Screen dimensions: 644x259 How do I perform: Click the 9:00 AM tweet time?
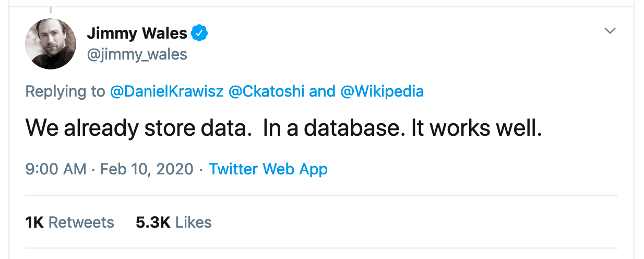click(x=56, y=169)
